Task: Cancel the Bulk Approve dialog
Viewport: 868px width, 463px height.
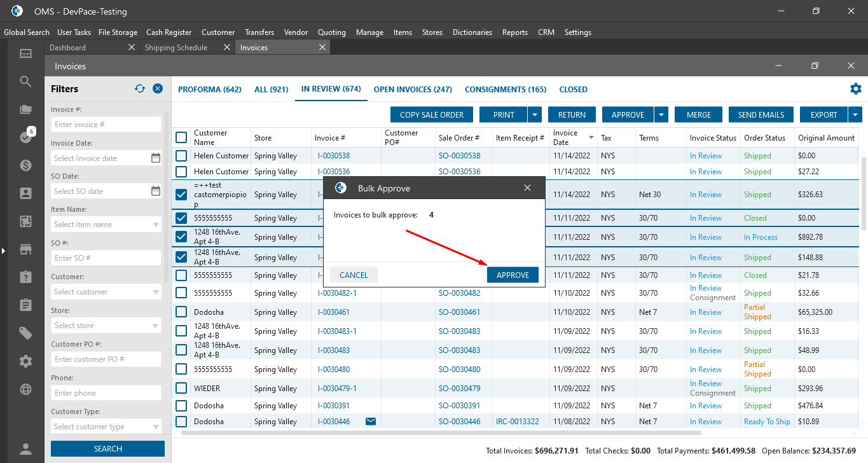Action: pyautogui.click(x=354, y=275)
